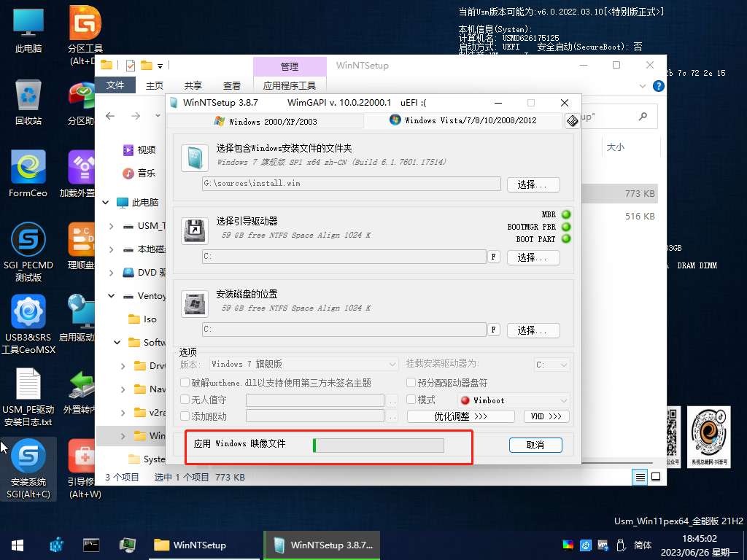Open the 主页 ribbon tab
Viewport: 747px width, 560px height.
155,85
